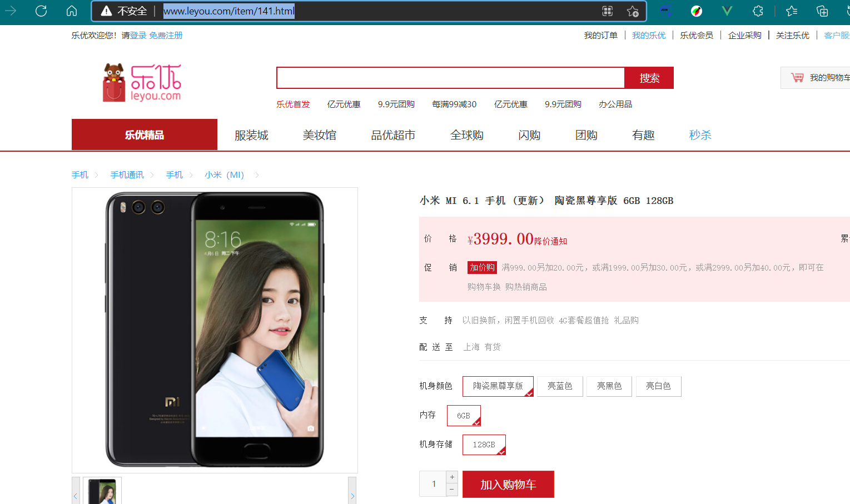The height and width of the screenshot is (504, 850).
Task: Click the thumbnail strip right arrow
Action: pos(352,491)
